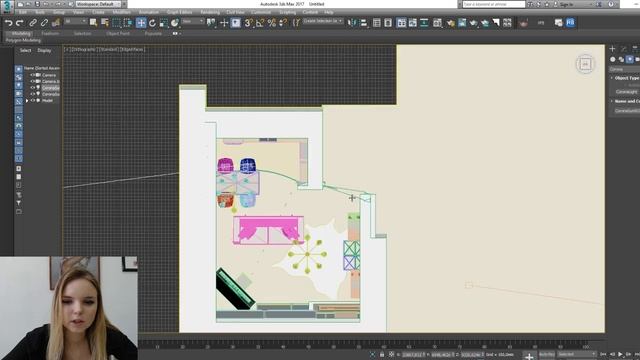Click the Play Animation button
640x360 pixels.
pos(620,354)
